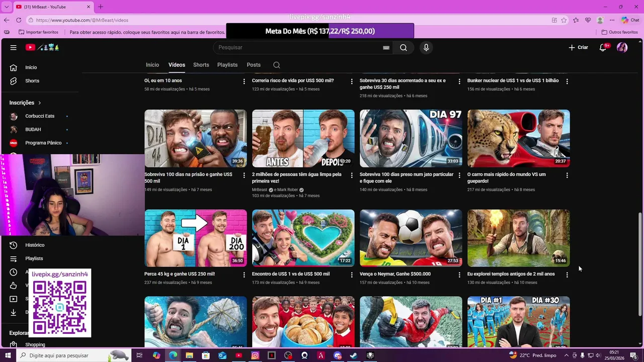Open more options for clean water video

[x=352, y=175]
